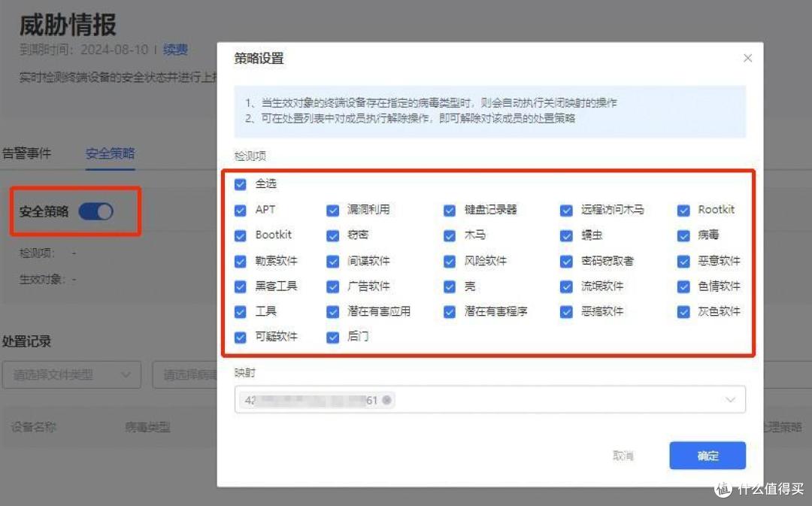Uncheck the Bootkit checkbox
The width and height of the screenshot is (812, 506).
click(x=241, y=235)
